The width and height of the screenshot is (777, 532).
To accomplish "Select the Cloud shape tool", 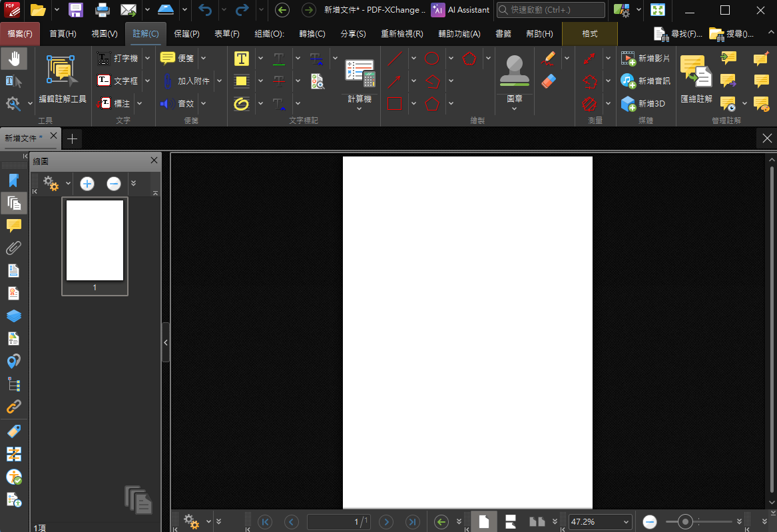I will point(469,59).
